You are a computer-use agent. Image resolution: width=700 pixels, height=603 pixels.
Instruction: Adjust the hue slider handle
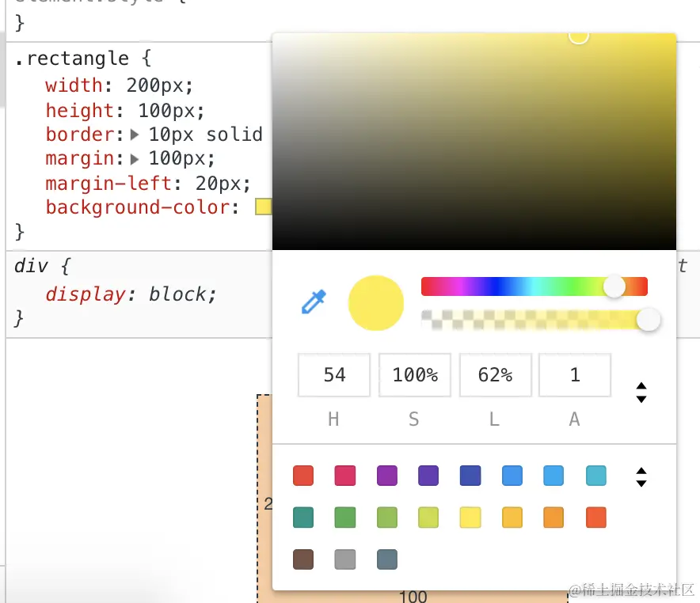(614, 286)
